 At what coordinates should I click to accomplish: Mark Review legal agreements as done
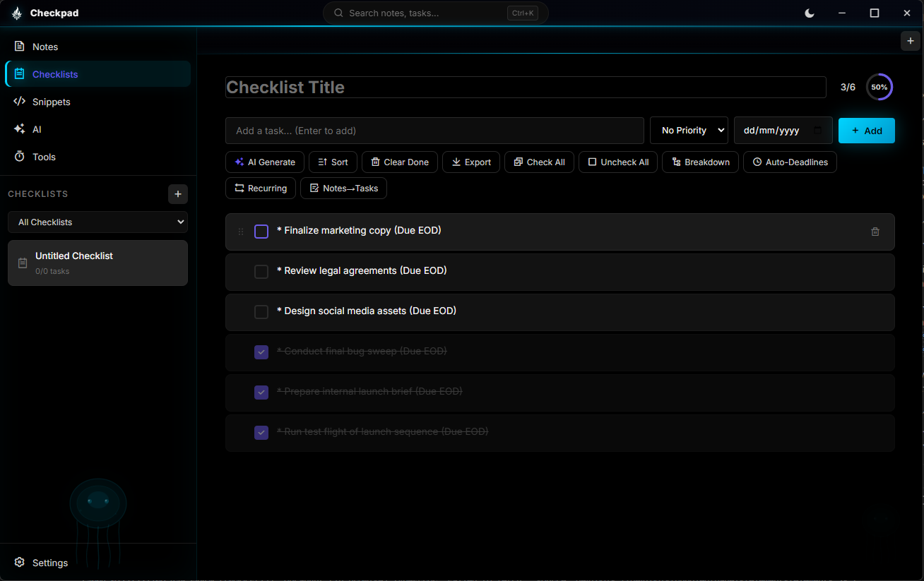coord(261,271)
